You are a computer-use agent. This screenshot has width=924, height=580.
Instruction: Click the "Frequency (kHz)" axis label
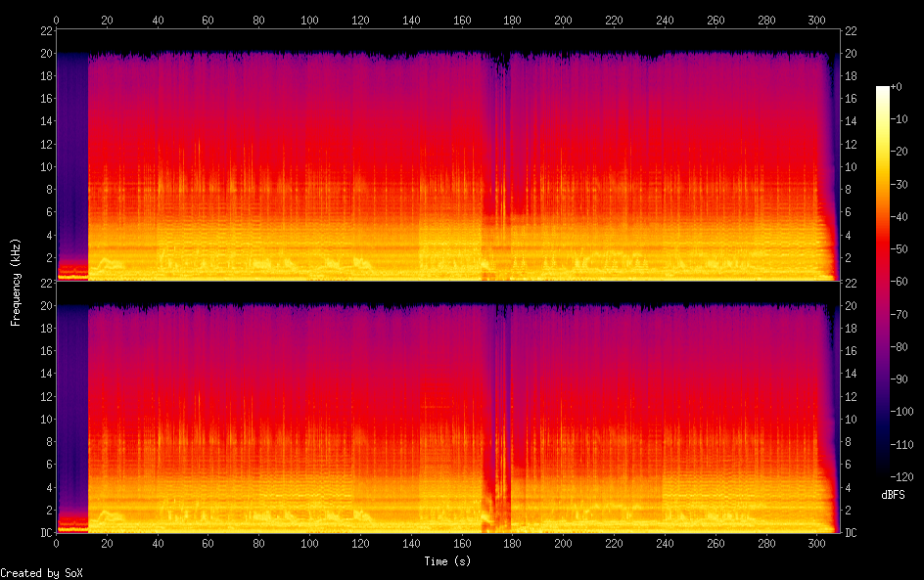(16, 282)
